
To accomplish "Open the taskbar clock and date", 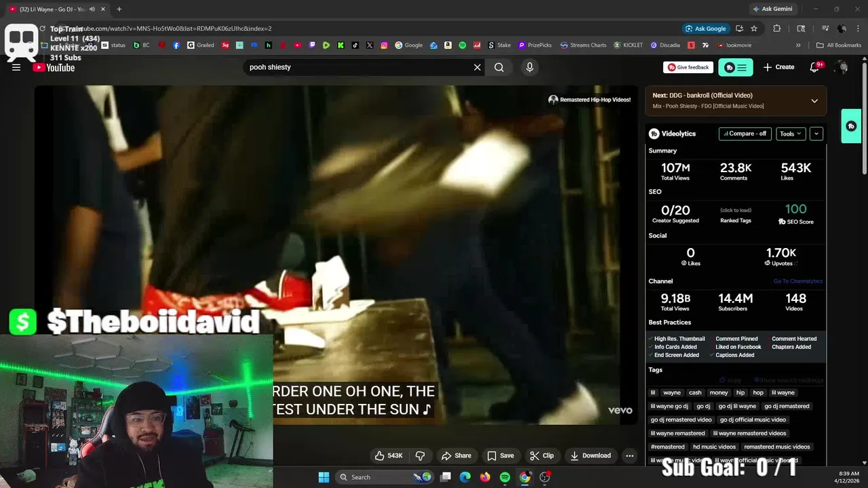I will coord(848,477).
